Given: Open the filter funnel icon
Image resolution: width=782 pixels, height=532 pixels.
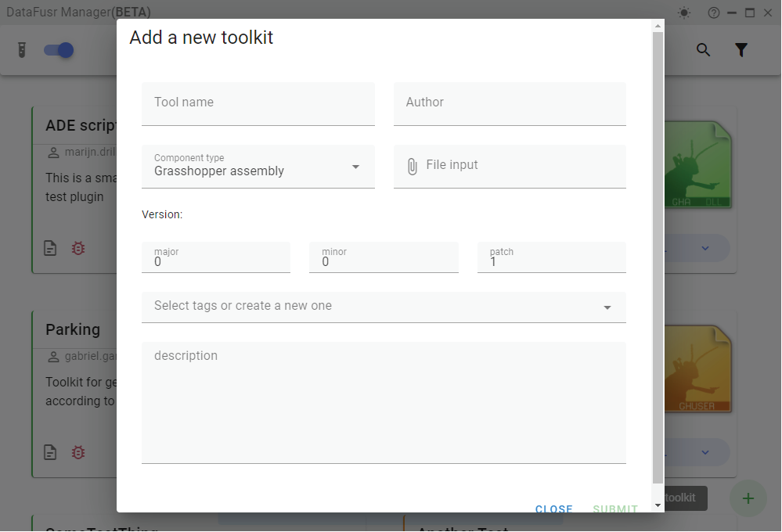Looking at the screenshot, I should (x=741, y=49).
